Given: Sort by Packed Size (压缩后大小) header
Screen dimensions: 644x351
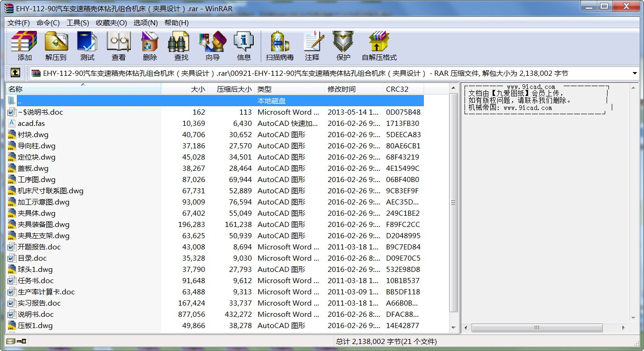Looking at the screenshot, I should [x=231, y=89].
